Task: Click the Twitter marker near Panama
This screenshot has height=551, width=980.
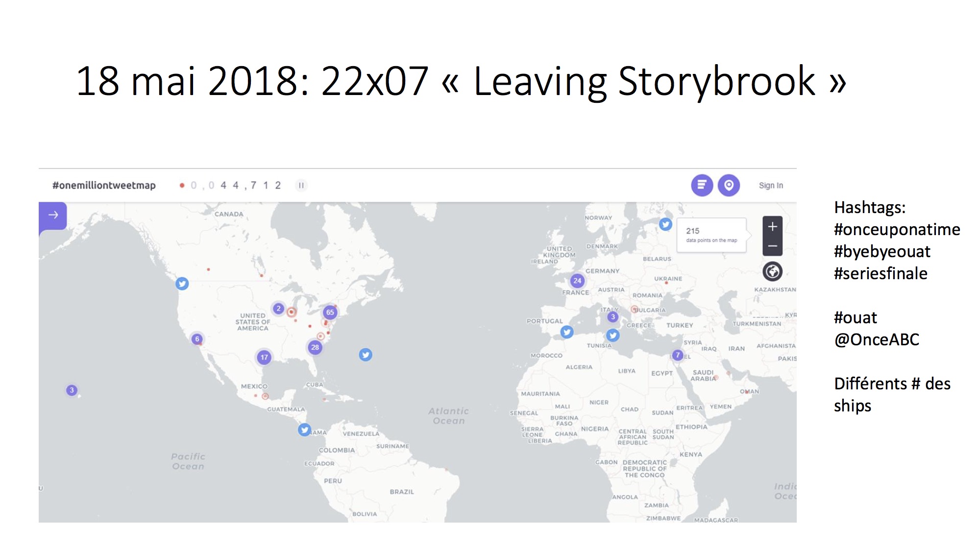Action: [x=304, y=430]
